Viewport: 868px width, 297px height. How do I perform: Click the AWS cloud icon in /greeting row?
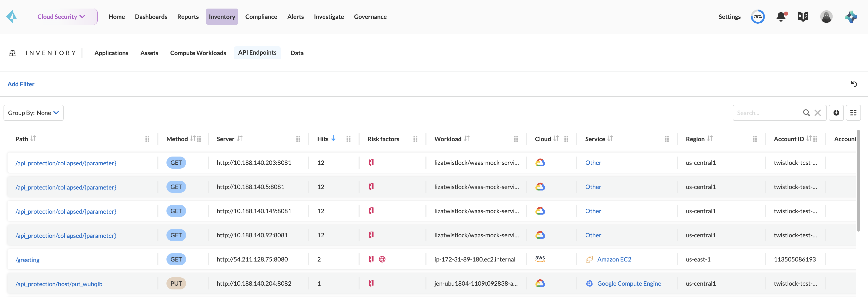(x=540, y=258)
